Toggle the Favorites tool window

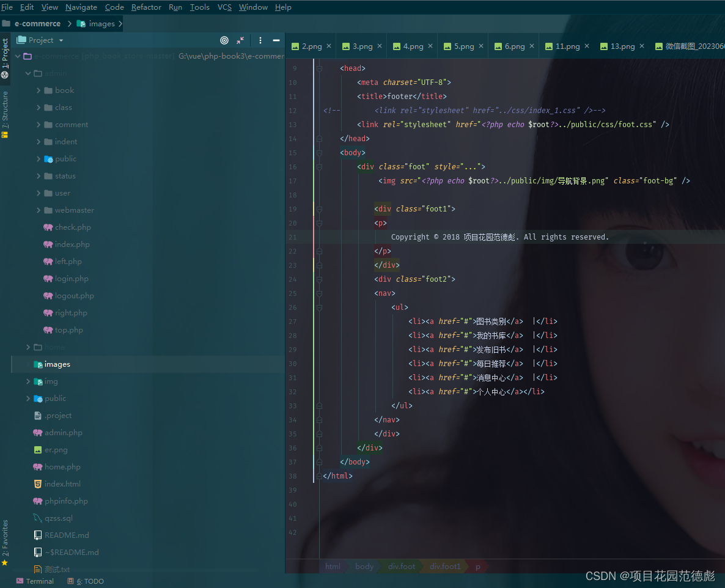pyautogui.click(x=5, y=543)
